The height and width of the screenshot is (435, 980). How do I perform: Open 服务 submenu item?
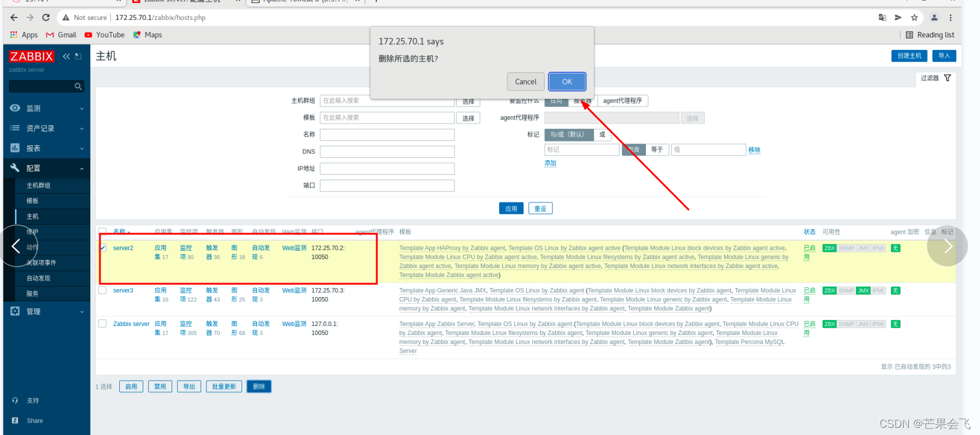pos(33,293)
